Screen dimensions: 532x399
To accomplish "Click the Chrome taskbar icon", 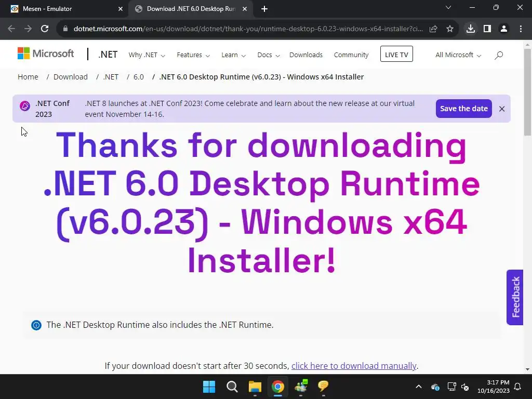I will pos(277,387).
